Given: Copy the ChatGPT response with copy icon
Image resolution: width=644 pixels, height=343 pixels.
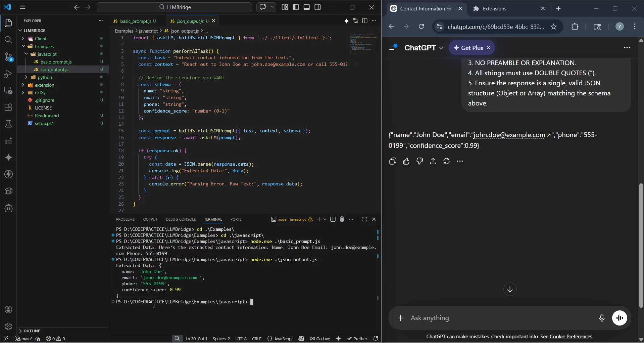Looking at the screenshot, I should tap(393, 161).
